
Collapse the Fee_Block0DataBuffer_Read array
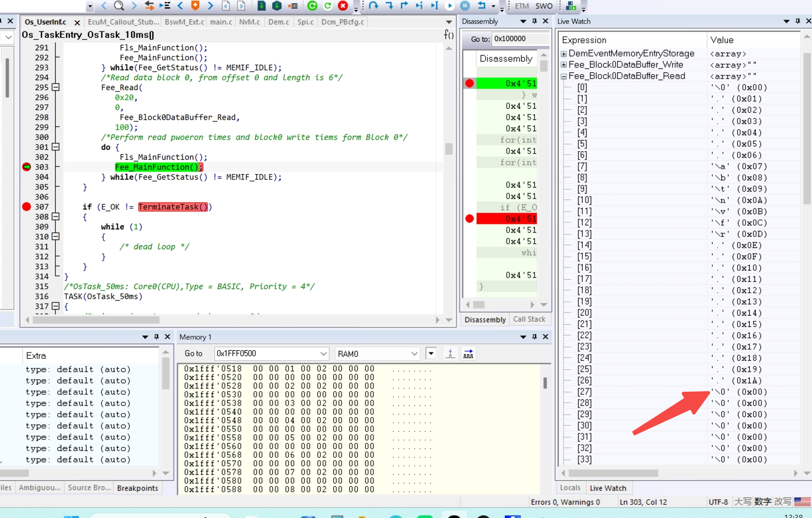[564, 76]
